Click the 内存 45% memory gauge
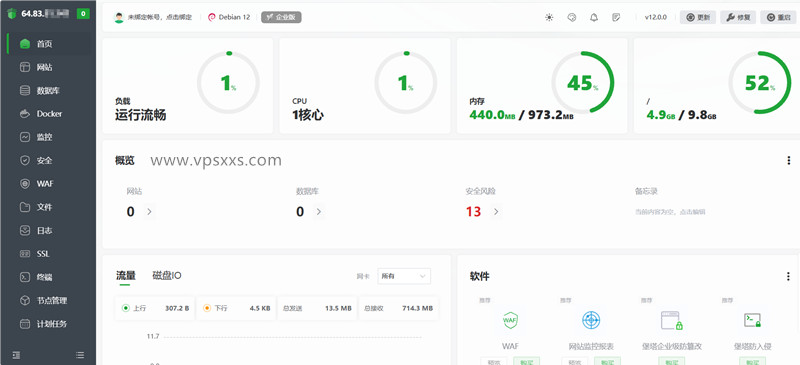This screenshot has width=800, height=365. pos(583,83)
